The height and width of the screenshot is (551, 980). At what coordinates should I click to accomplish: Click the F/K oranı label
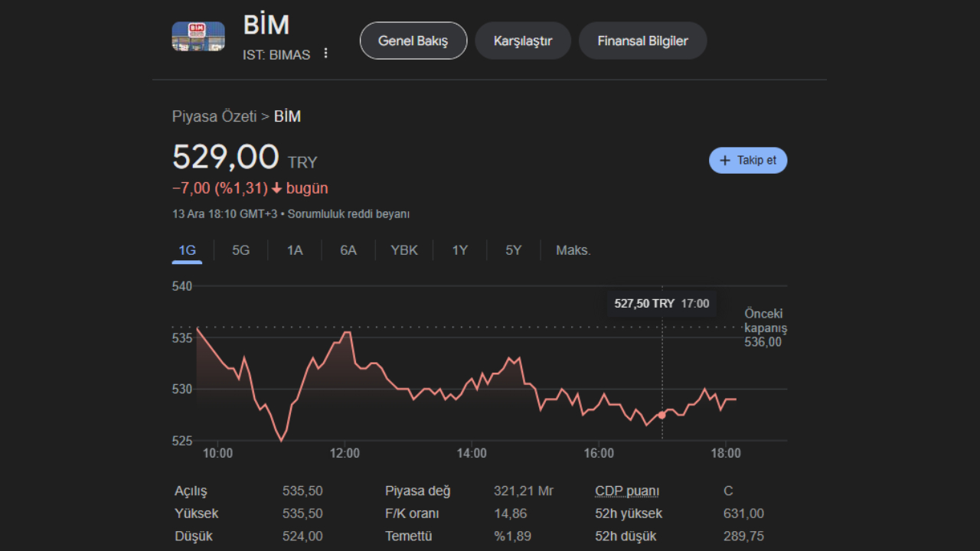pos(412,514)
